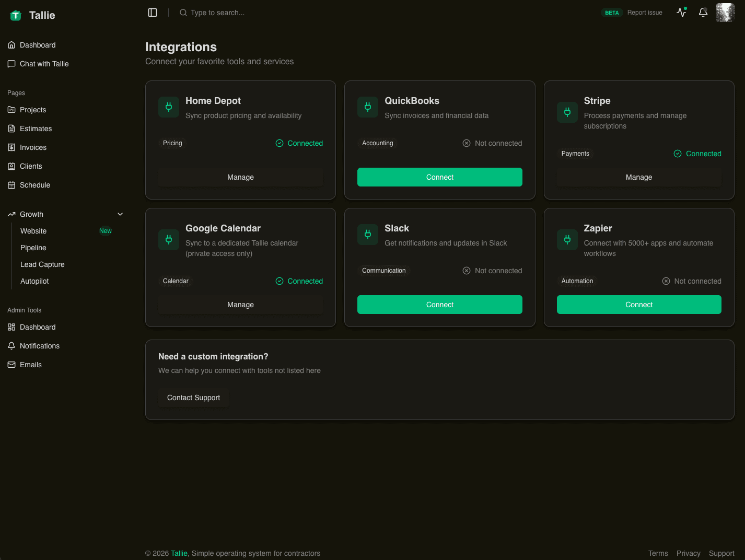Connect the Slack integration
This screenshot has width=745, height=560.
coord(440,305)
